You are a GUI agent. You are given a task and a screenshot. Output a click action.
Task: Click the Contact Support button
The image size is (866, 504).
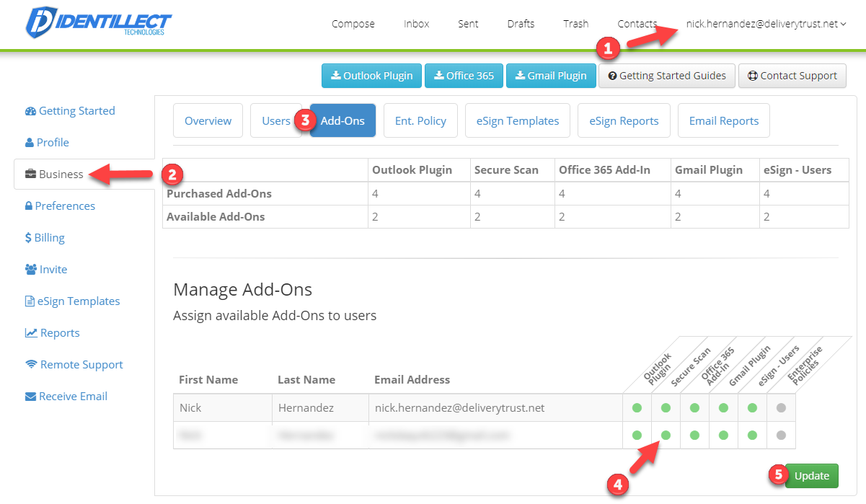[792, 76]
